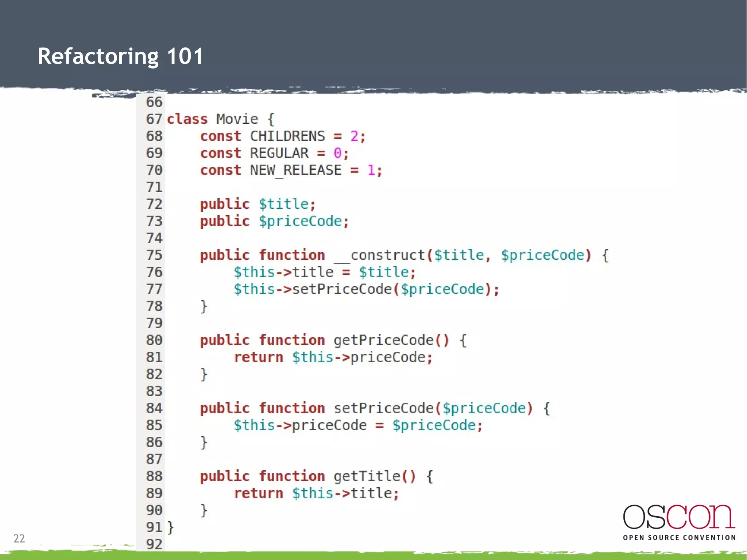Click the OSCON logo
Screen dimensions: 747x560
679,522
